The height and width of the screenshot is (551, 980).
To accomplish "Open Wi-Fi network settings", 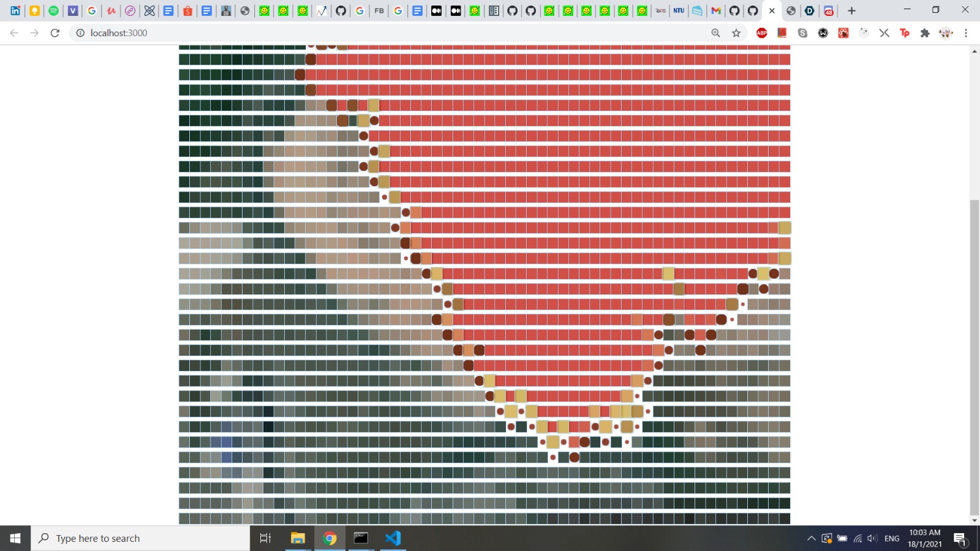I will coord(858,539).
